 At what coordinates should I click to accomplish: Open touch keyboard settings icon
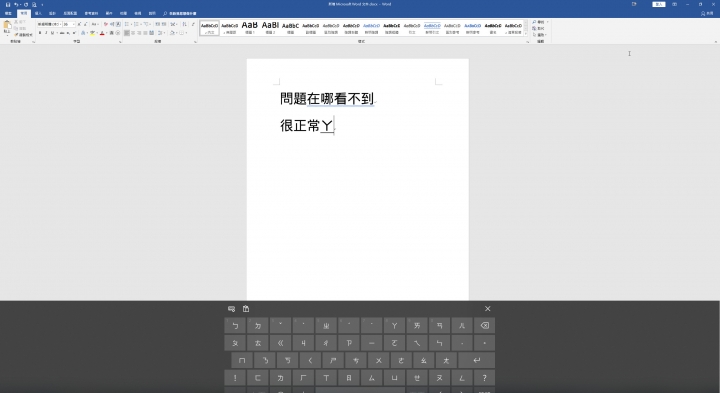pyautogui.click(x=231, y=309)
